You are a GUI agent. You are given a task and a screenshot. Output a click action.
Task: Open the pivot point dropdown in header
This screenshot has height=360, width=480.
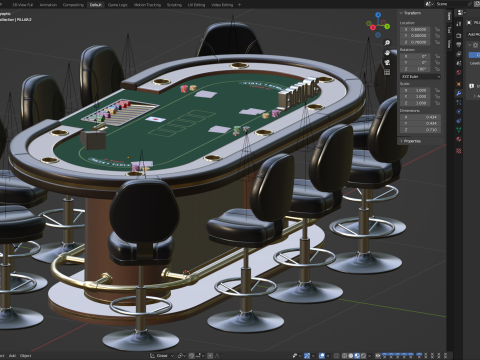tap(182, 356)
